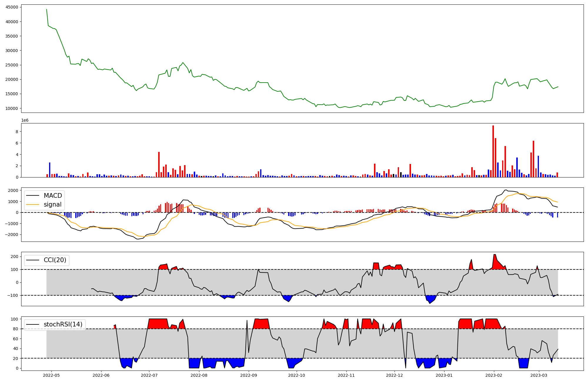588x382 pixels.
Task: Click the 2022-07 date tick label
Action: point(149,375)
